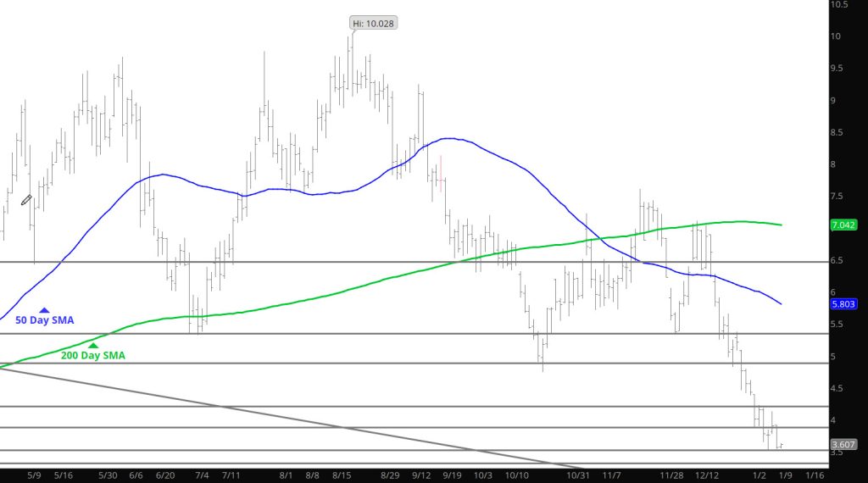Select the descending gray diagonal trendline
Image resolution: width=868 pixels, height=483 pixels.
pyautogui.click(x=254, y=414)
